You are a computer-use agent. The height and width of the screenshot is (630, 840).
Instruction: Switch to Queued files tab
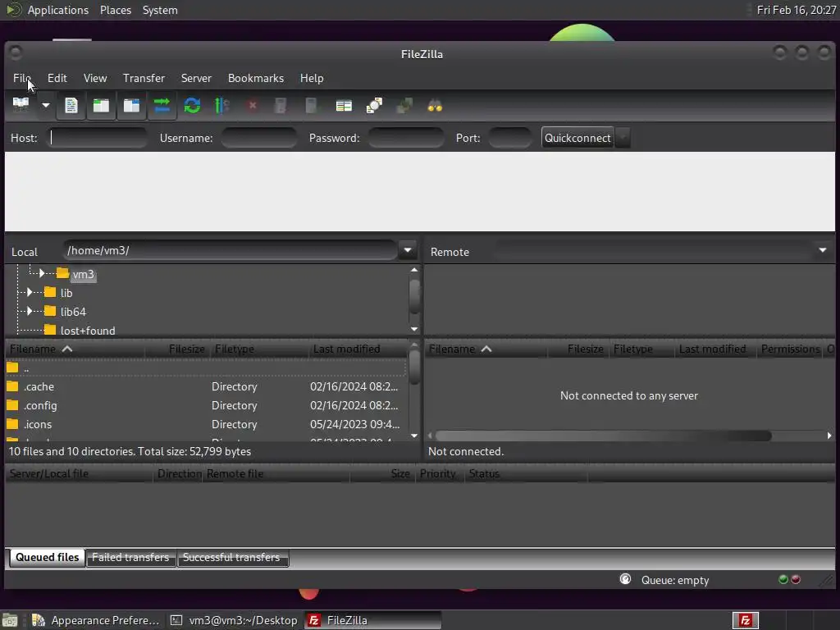(x=47, y=557)
